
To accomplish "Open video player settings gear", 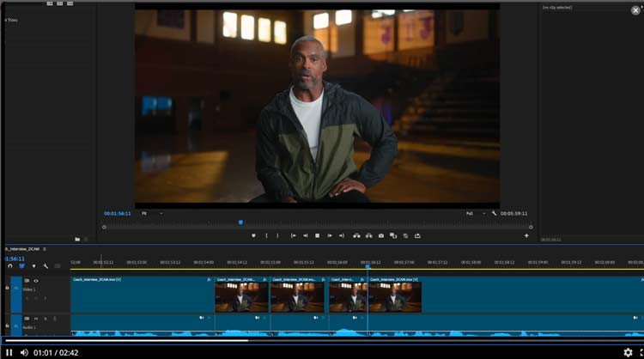I will pyautogui.click(x=628, y=352).
